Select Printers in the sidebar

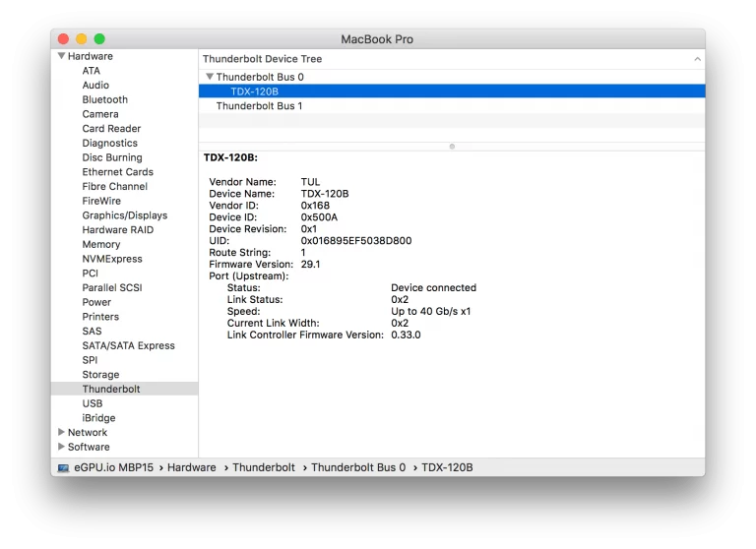(x=100, y=316)
